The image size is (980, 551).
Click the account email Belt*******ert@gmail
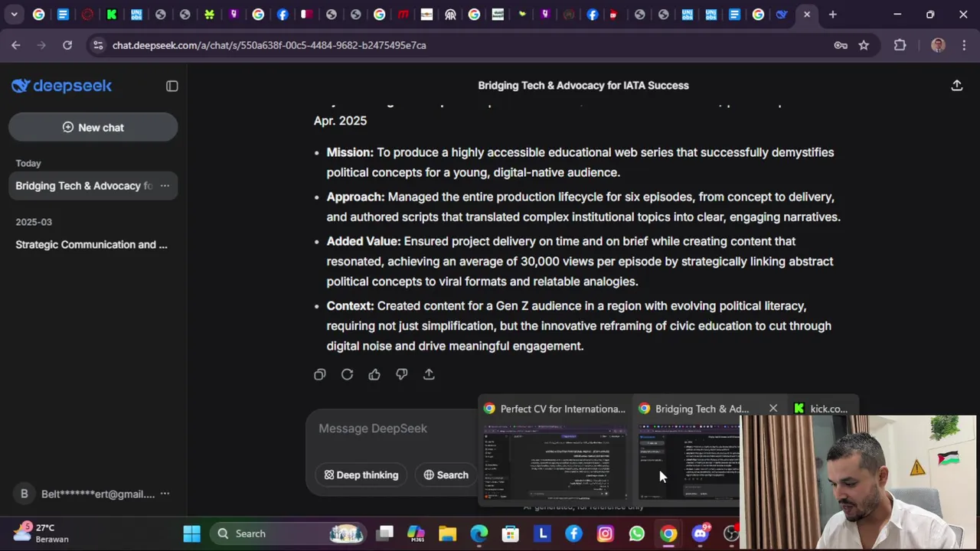point(98,494)
